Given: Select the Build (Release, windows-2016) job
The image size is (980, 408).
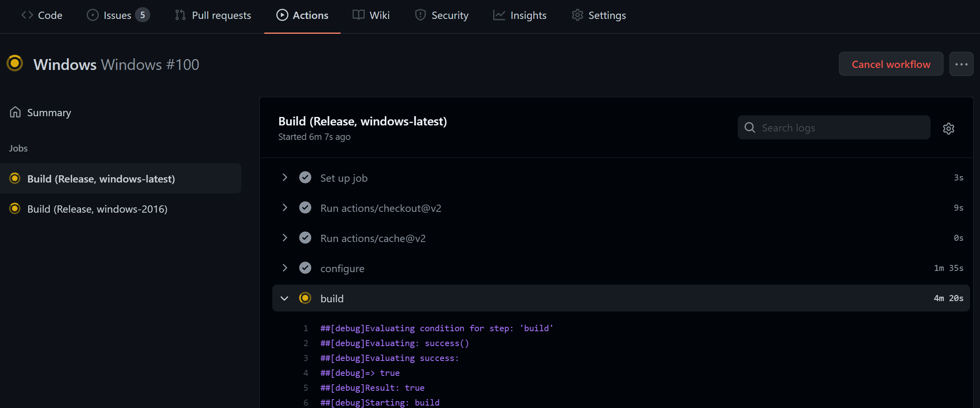Looking at the screenshot, I should point(97,209).
